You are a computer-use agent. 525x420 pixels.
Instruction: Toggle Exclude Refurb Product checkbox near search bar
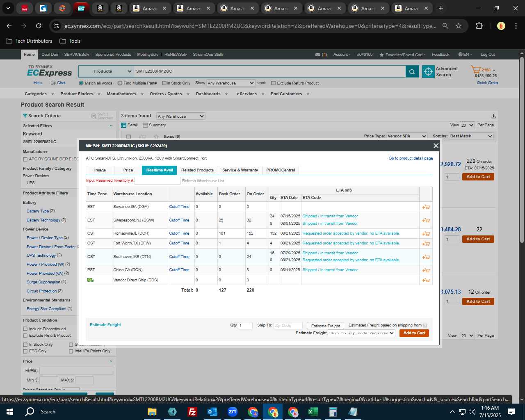tap(274, 83)
